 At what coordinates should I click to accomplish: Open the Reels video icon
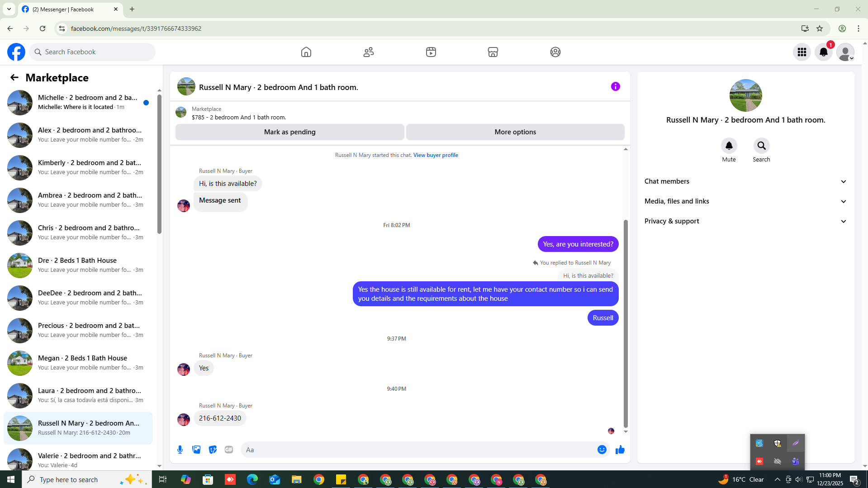pyautogui.click(x=431, y=52)
